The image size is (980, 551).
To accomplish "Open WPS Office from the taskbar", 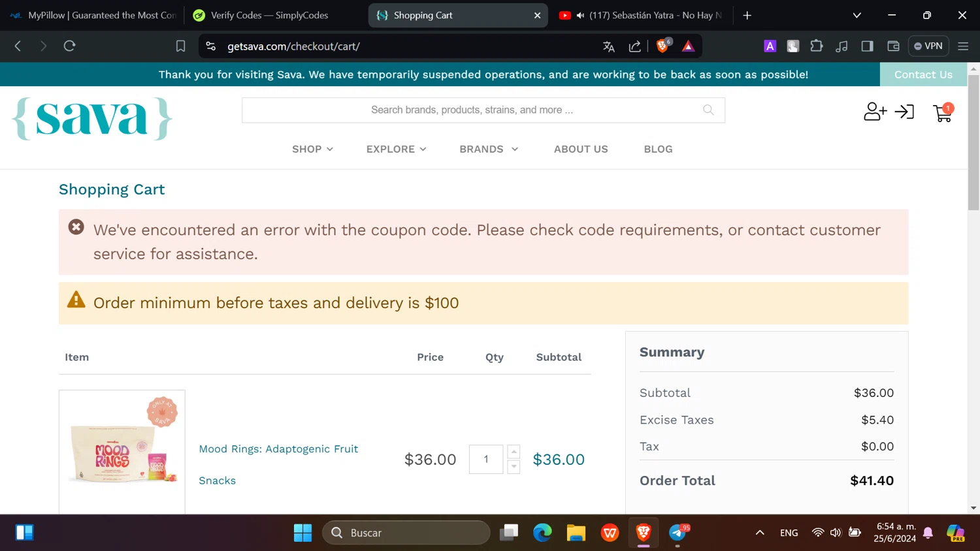I will tap(610, 533).
